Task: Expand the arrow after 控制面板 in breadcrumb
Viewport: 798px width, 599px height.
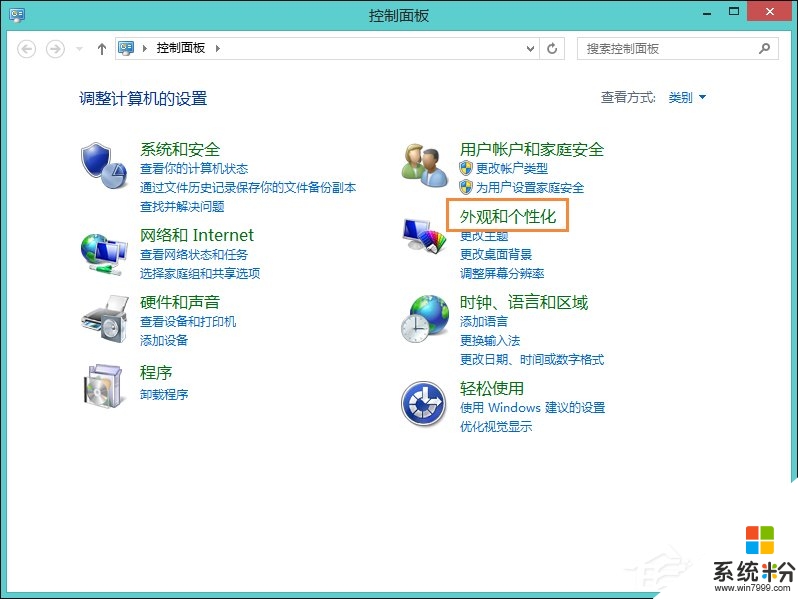Action: [x=218, y=48]
